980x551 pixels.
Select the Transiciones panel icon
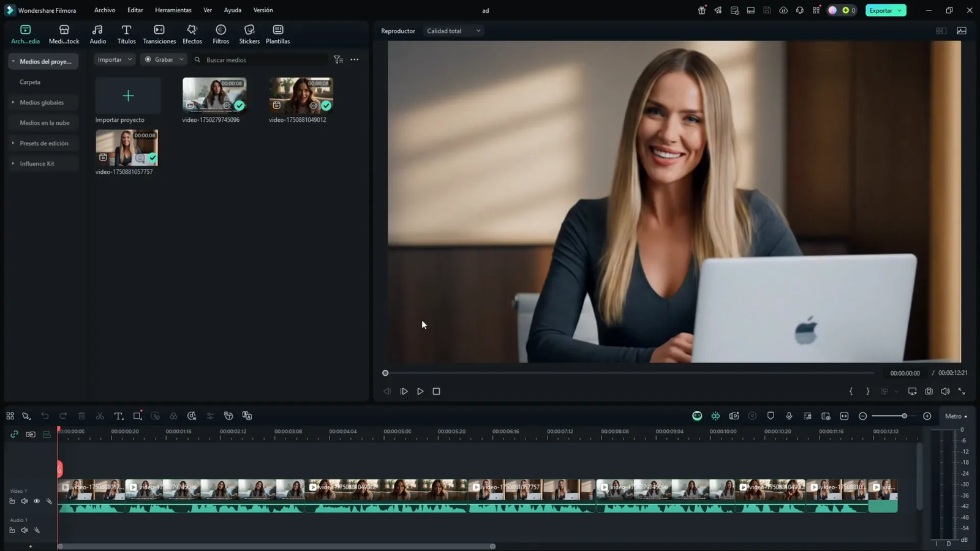tap(159, 34)
